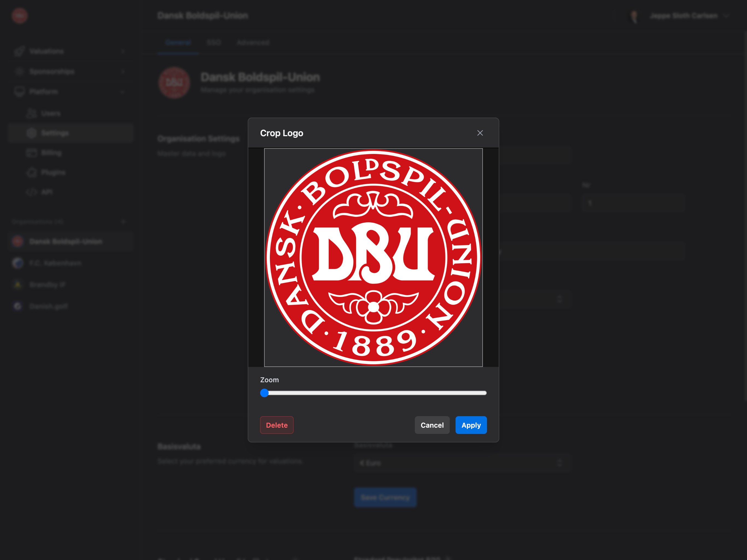Select the Users icon in the sidebar
The image size is (747, 560).
(x=31, y=113)
